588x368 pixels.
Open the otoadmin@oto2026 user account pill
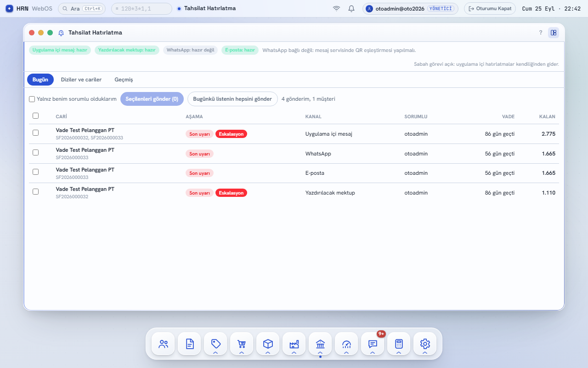[410, 8]
